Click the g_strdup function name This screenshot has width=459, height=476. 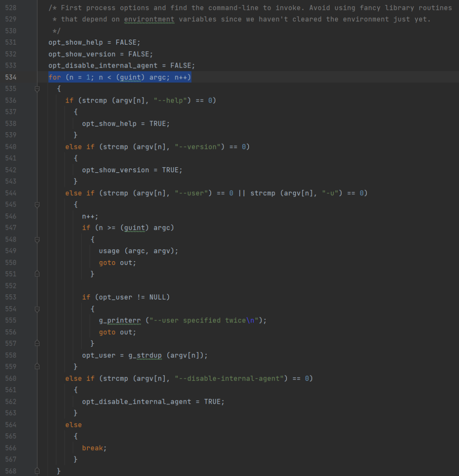coord(145,355)
